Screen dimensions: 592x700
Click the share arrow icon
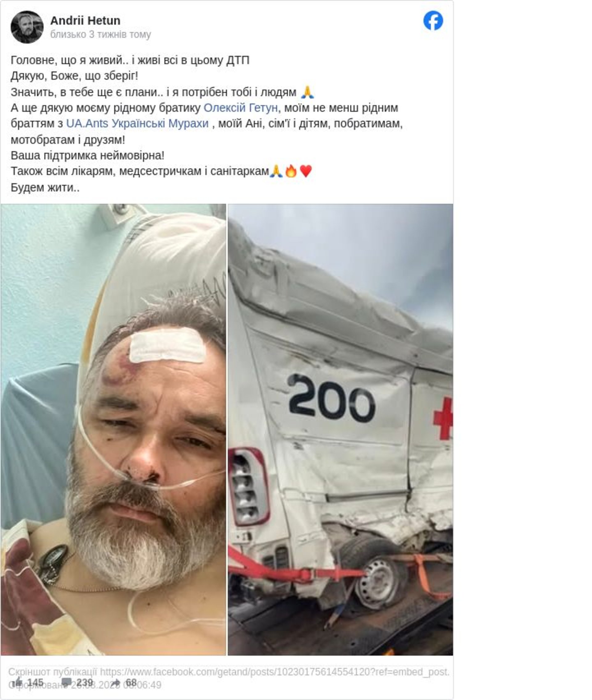[116, 682]
